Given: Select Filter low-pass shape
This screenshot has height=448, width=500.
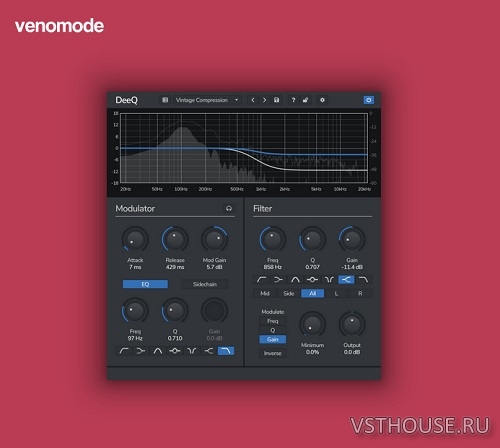Looking at the screenshot, I should [x=364, y=279].
